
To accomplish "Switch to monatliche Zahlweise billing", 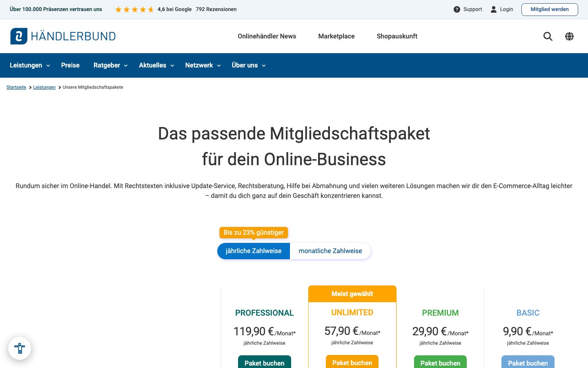I will tap(330, 251).
